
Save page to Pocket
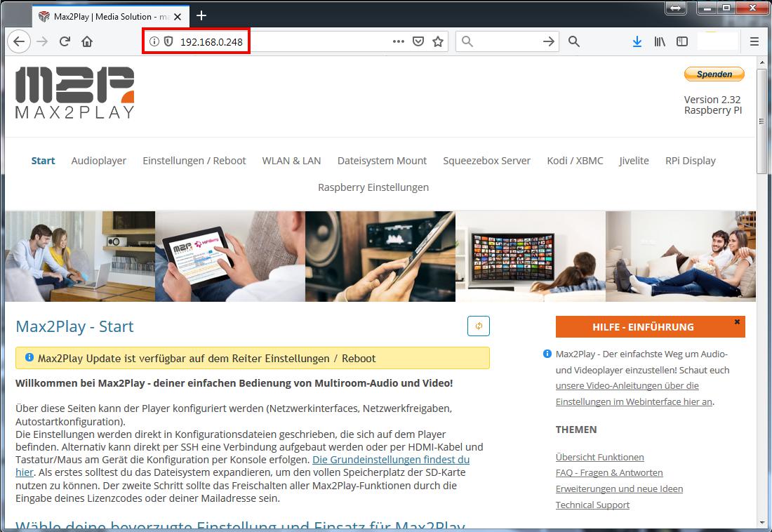418,41
